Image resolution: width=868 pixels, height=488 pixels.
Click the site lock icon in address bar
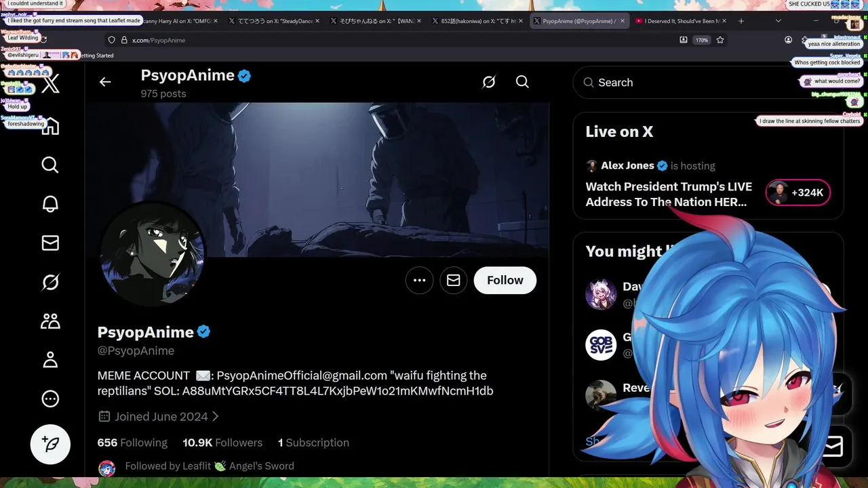point(123,40)
